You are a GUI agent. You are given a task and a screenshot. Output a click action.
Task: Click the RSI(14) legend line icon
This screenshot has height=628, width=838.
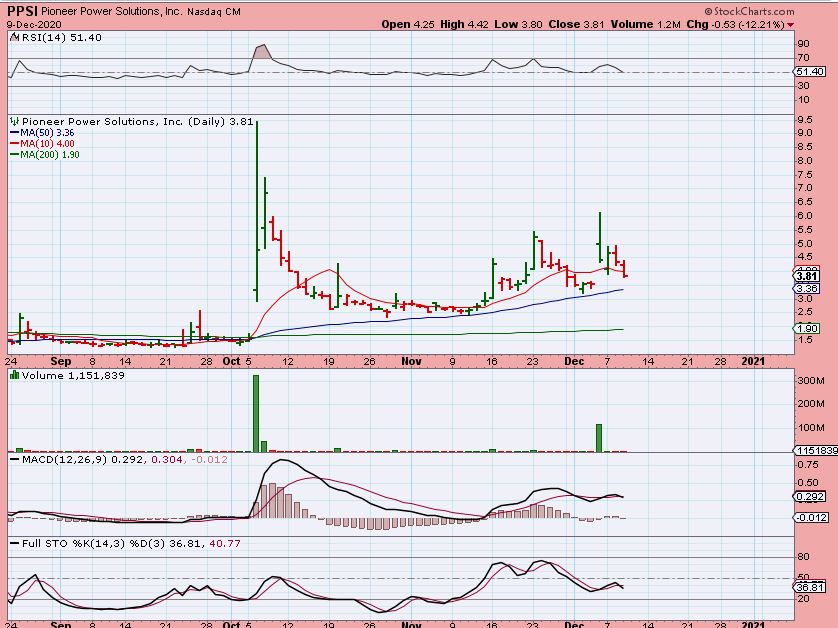pyautogui.click(x=14, y=37)
